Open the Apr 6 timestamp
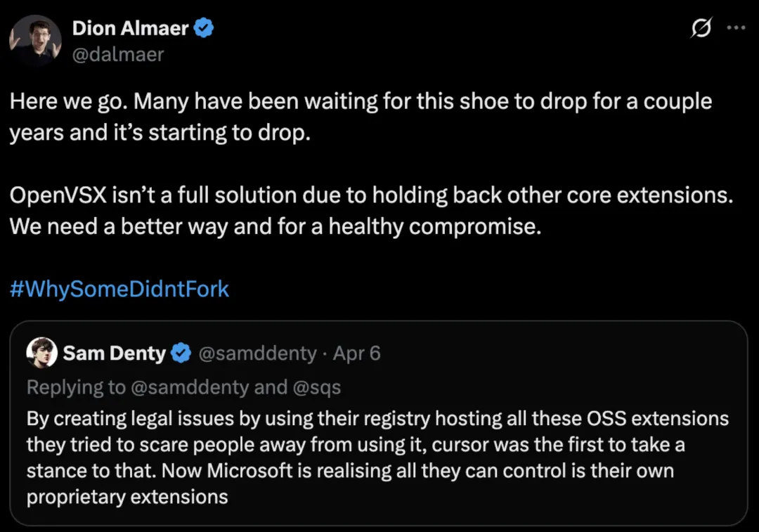The height and width of the screenshot is (532, 759). (357, 353)
